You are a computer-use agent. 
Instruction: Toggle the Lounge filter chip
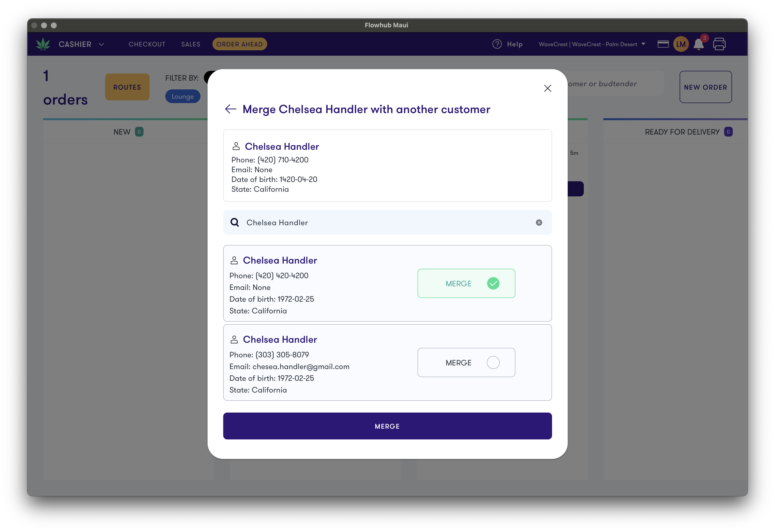coord(182,96)
